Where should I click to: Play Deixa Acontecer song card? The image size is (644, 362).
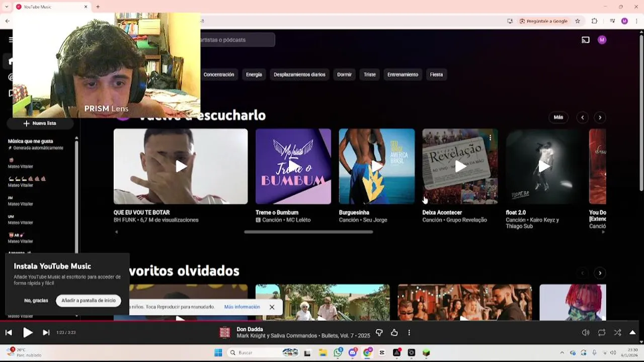tap(460, 166)
